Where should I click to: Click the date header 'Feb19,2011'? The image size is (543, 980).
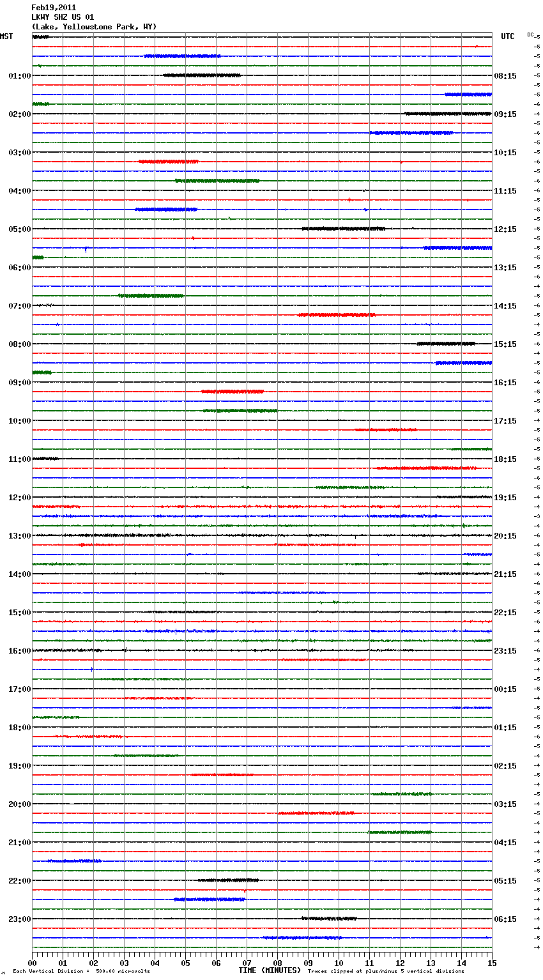pos(54,8)
